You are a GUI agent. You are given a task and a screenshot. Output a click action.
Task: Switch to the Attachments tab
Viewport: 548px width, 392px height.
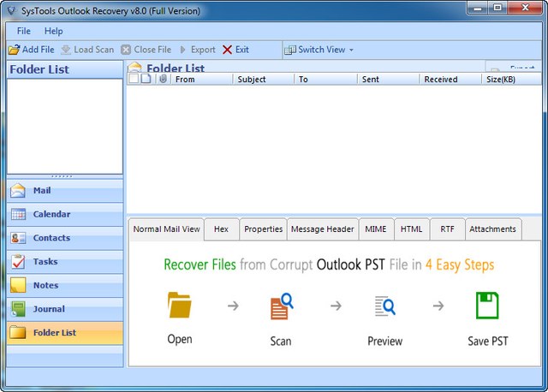(x=493, y=229)
